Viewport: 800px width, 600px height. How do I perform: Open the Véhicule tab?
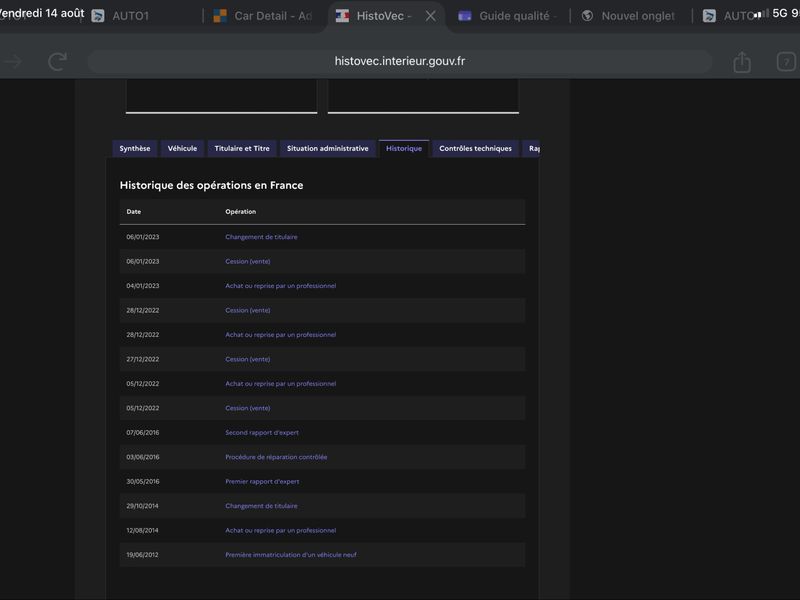coord(182,148)
